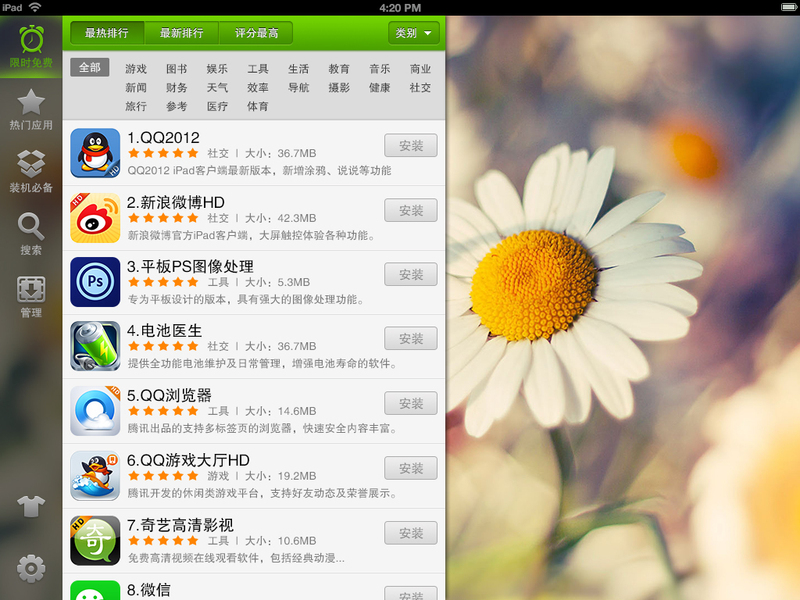Tap the QQ游戏大厅HD app icon

tap(95, 476)
